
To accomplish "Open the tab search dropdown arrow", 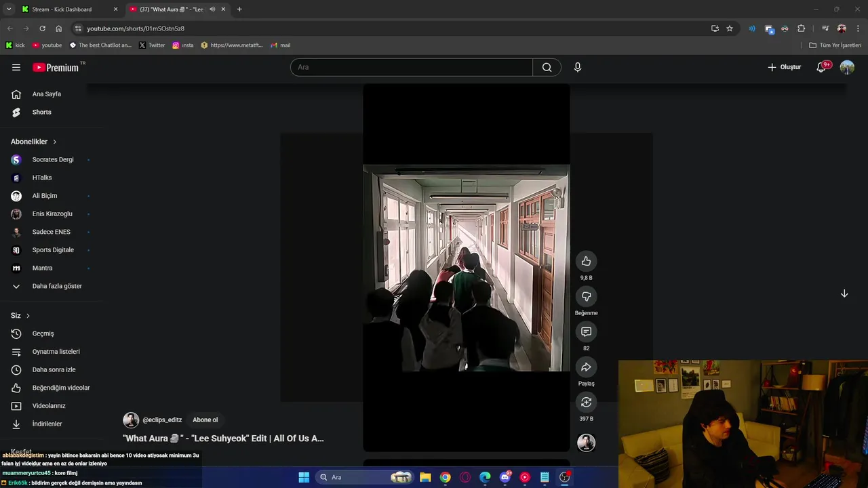I will pos(9,9).
